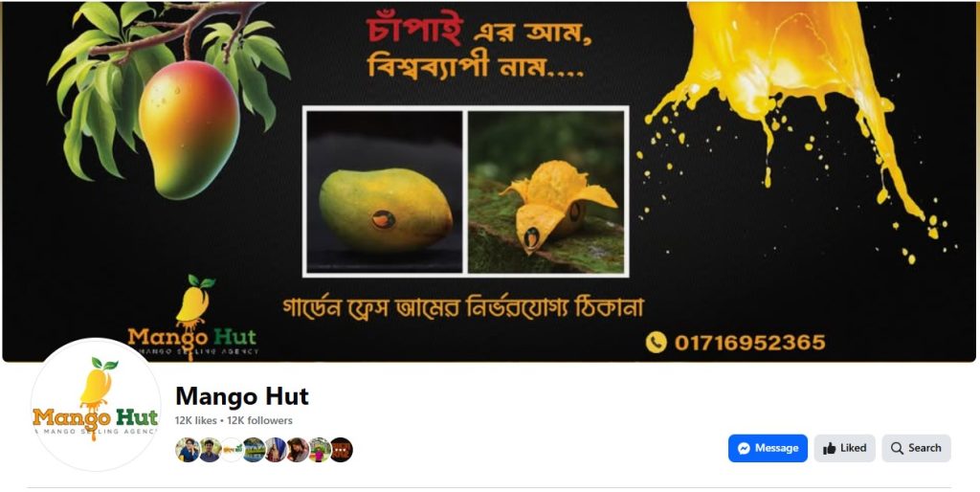Image resolution: width=980 pixels, height=492 pixels.
Task: Click the peeled mango photo on cover
Action: 546,192
